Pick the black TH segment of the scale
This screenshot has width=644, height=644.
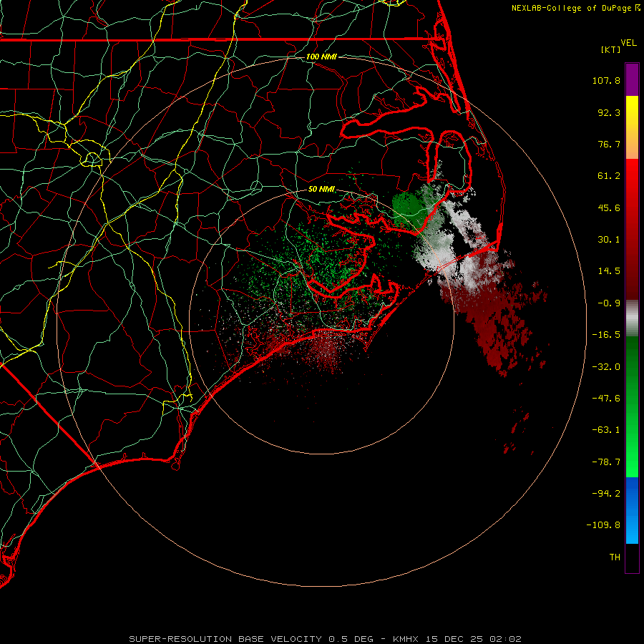pos(632,558)
